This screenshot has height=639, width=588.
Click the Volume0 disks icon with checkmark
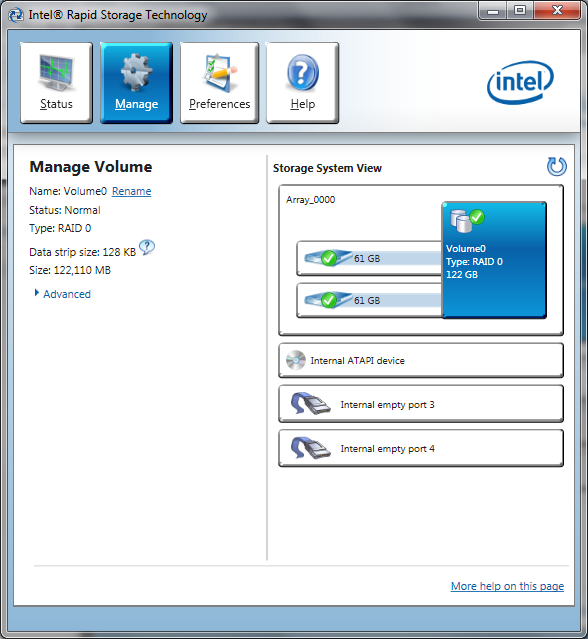(x=467, y=220)
